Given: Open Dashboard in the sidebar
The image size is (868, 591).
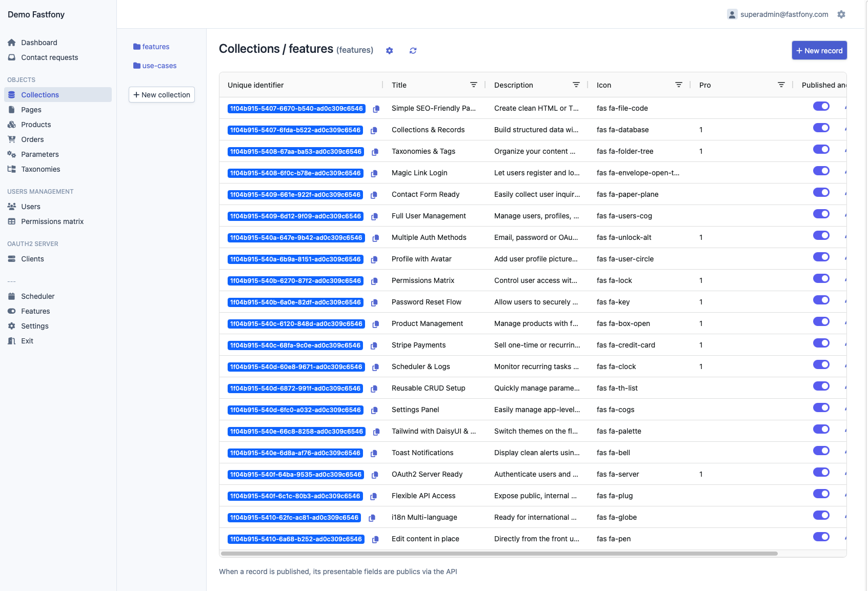Looking at the screenshot, I should point(58,43).
